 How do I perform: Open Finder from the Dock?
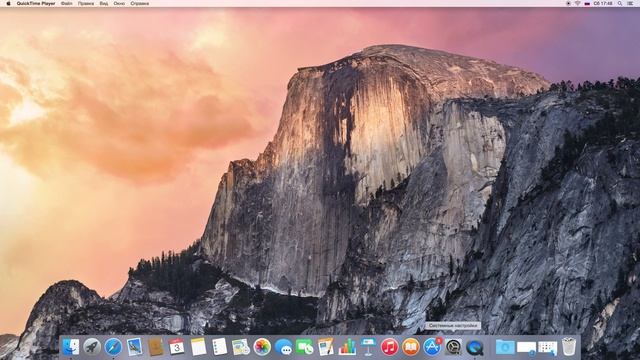point(71,347)
